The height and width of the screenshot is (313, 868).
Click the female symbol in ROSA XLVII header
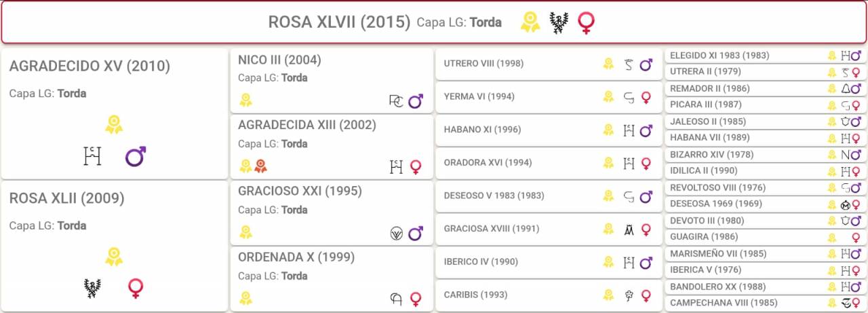pos(586,22)
